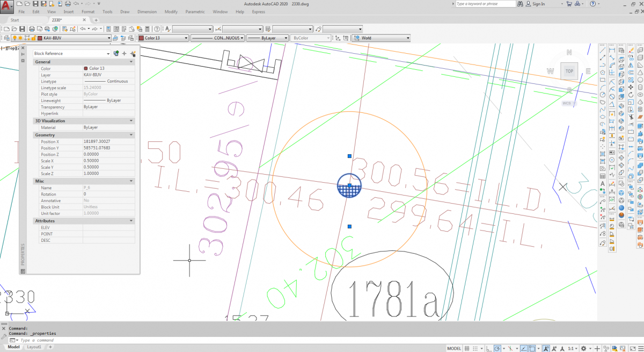The width and height of the screenshot is (644, 352).
Task: Click Save in the Standard toolbar
Action: pos(22,28)
